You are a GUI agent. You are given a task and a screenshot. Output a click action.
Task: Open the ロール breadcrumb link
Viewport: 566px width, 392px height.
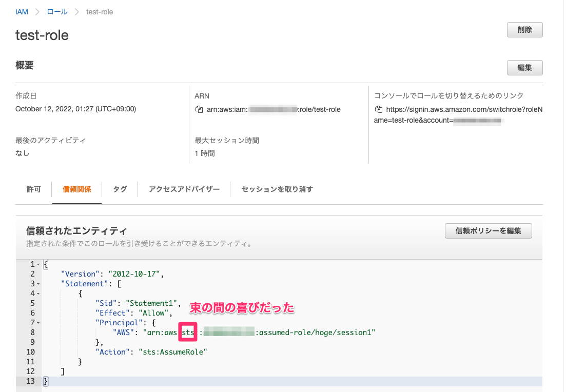tap(57, 11)
